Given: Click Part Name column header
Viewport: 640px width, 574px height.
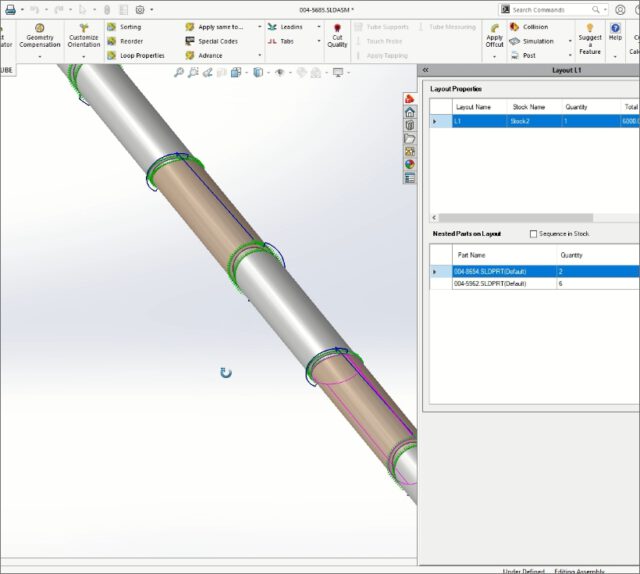Looking at the screenshot, I should tap(504, 255).
